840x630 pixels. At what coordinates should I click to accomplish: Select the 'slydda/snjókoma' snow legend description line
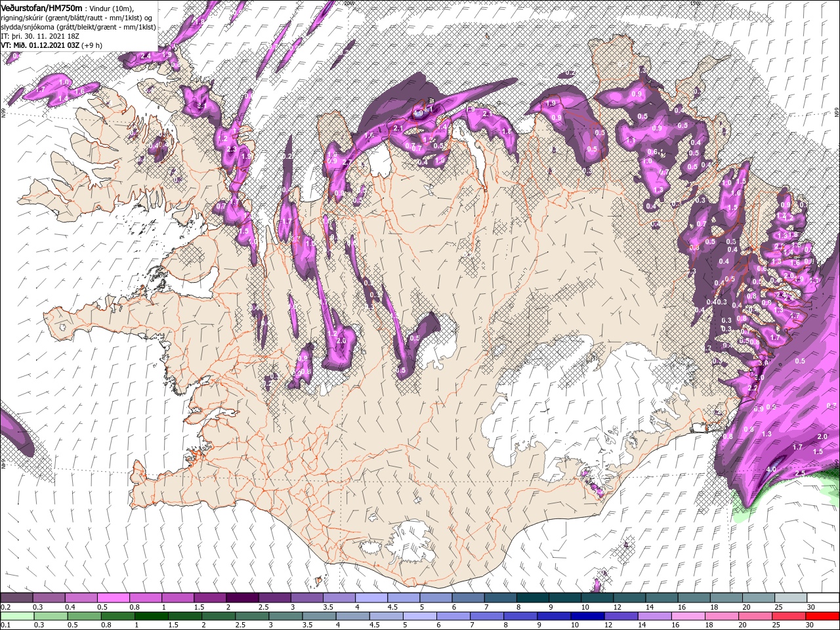tap(78, 27)
